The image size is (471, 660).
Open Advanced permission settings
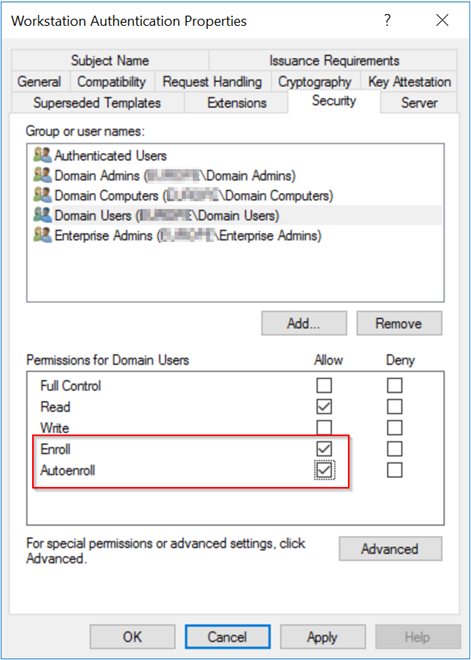[390, 549]
